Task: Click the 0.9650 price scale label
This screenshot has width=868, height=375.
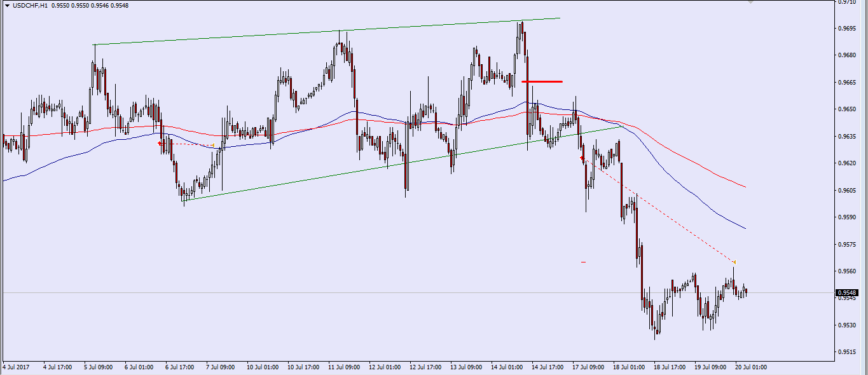Action: [847, 109]
